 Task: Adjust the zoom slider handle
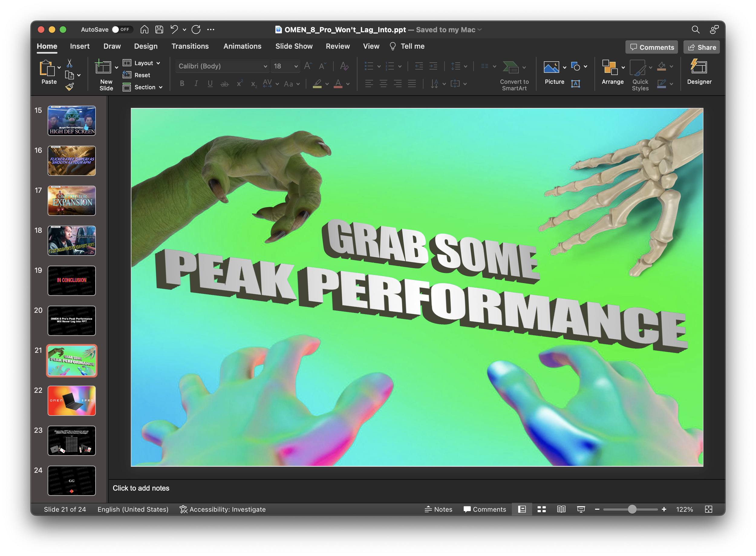632,509
